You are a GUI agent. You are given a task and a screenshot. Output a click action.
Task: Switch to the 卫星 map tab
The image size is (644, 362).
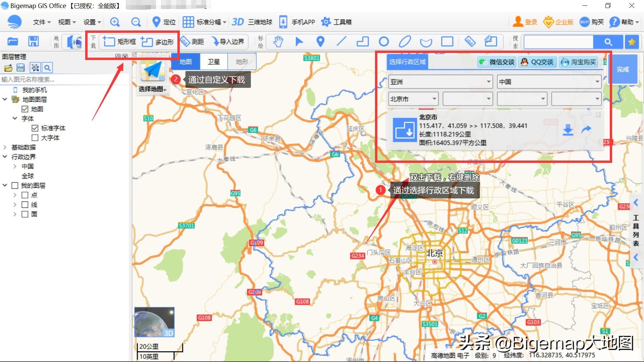(214, 62)
